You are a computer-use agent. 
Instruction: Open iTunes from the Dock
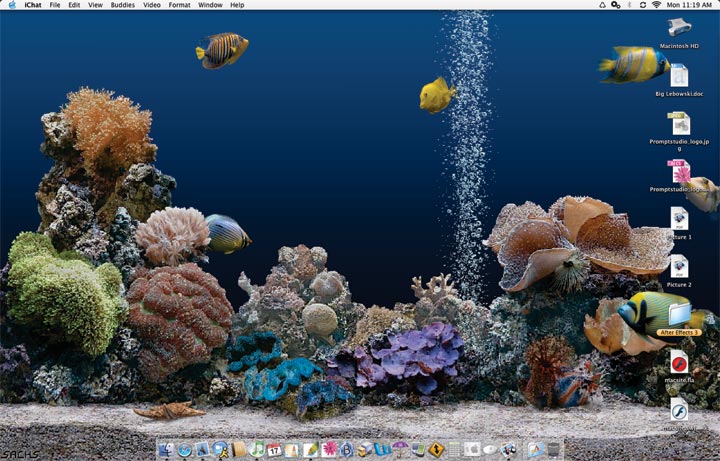coord(258,450)
